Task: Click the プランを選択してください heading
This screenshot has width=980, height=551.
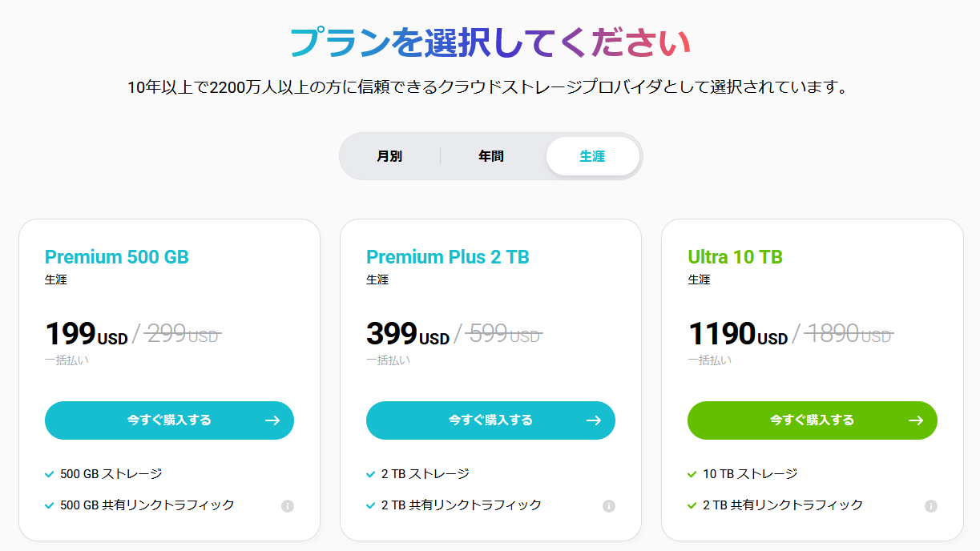Action: point(490,42)
